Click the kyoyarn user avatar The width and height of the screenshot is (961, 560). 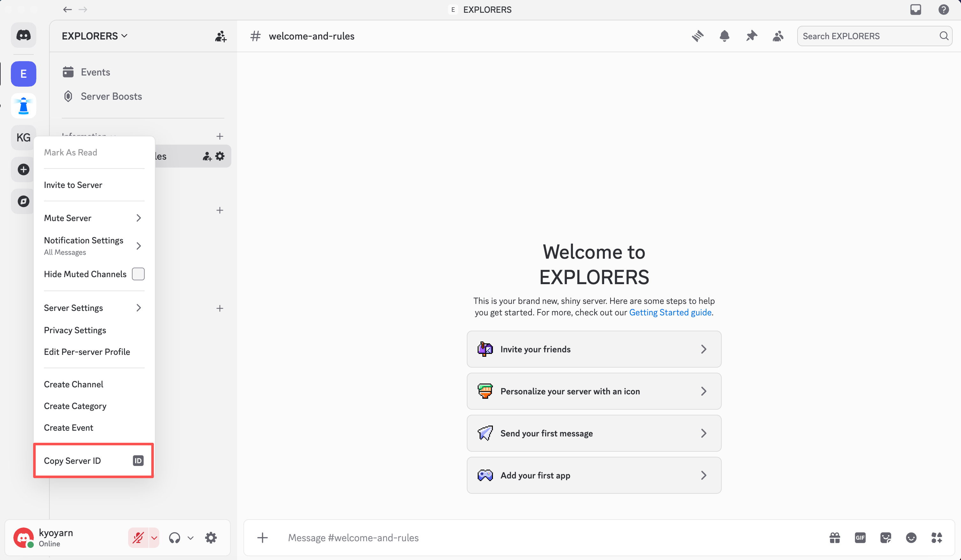point(23,537)
